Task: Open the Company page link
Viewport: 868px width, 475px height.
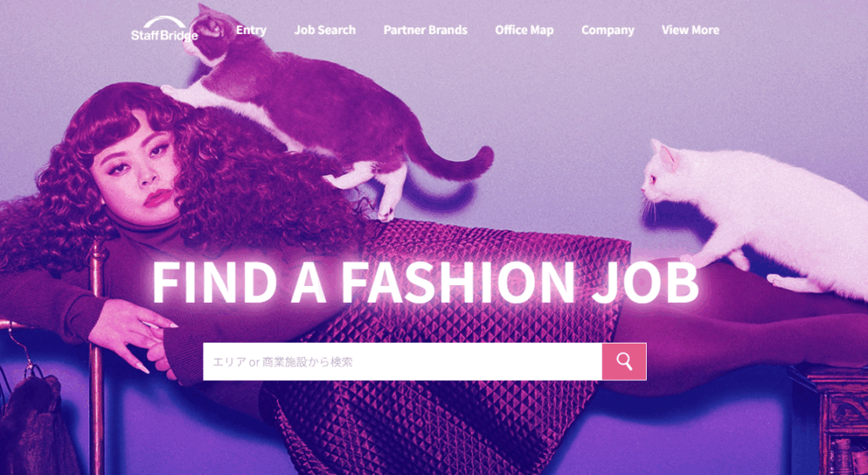Action: (x=607, y=30)
